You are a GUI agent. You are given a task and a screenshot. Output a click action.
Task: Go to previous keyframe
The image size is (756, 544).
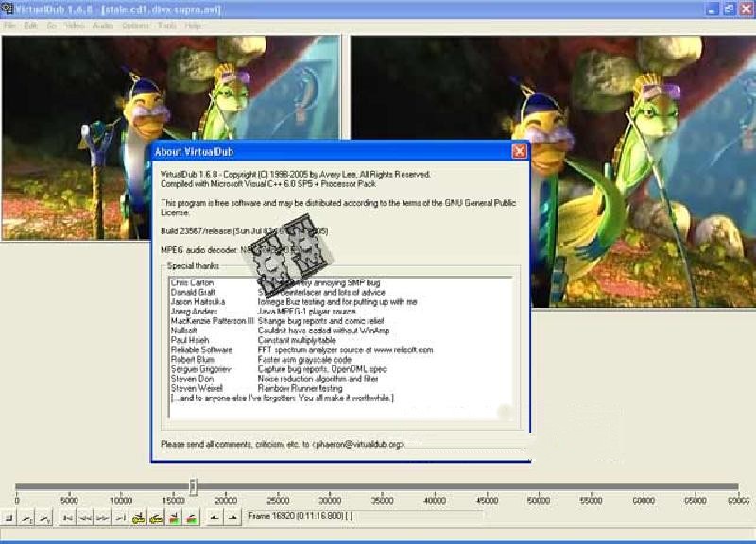click(138, 518)
